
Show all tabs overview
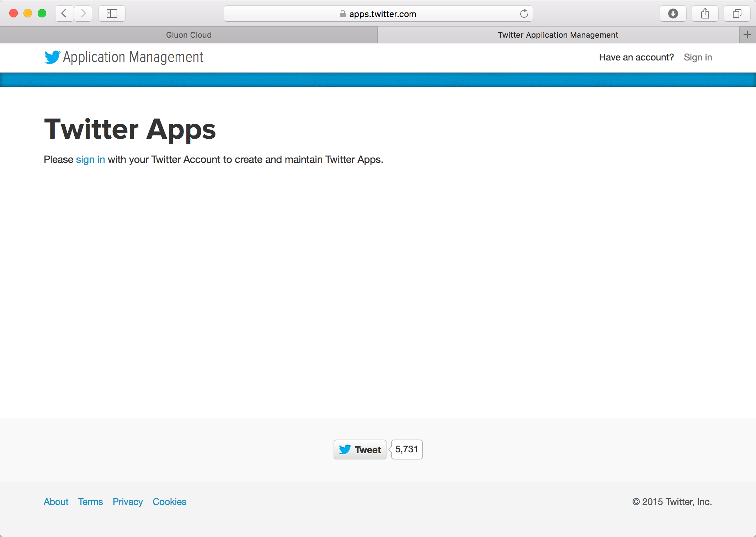tap(737, 14)
